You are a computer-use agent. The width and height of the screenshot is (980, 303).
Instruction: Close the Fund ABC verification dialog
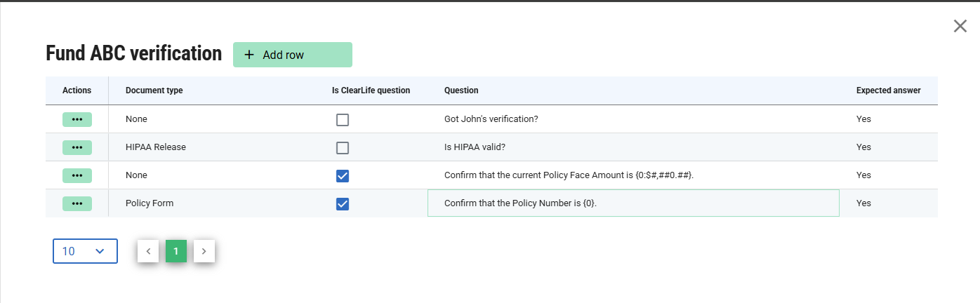[960, 26]
